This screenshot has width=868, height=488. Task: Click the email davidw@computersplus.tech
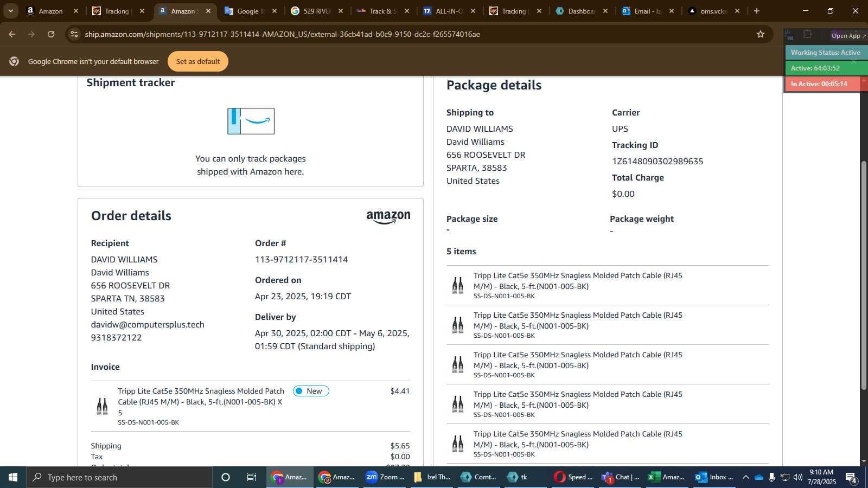click(148, 325)
